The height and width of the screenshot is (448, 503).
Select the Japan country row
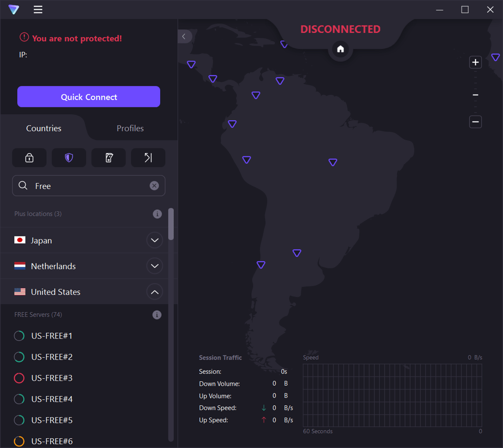[84, 240]
